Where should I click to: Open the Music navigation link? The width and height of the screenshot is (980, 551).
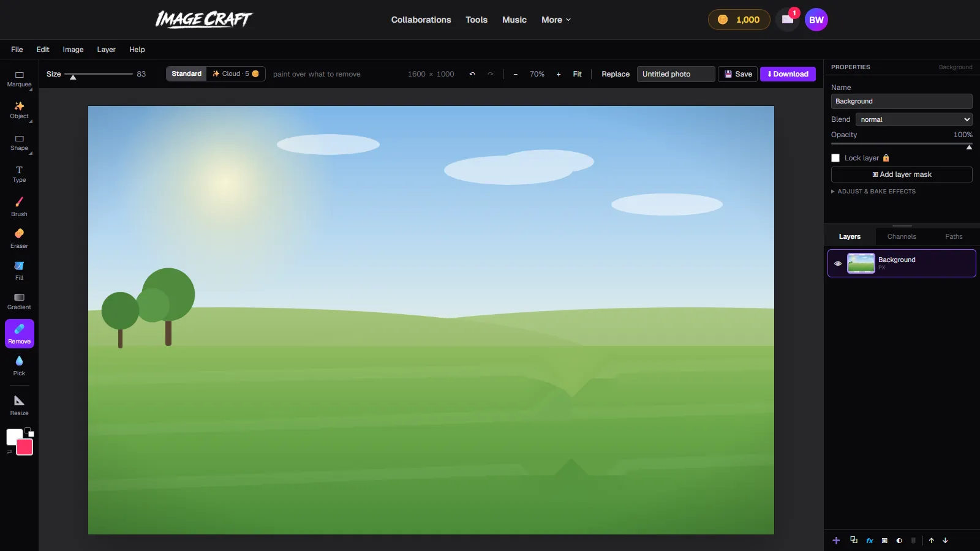click(x=514, y=20)
